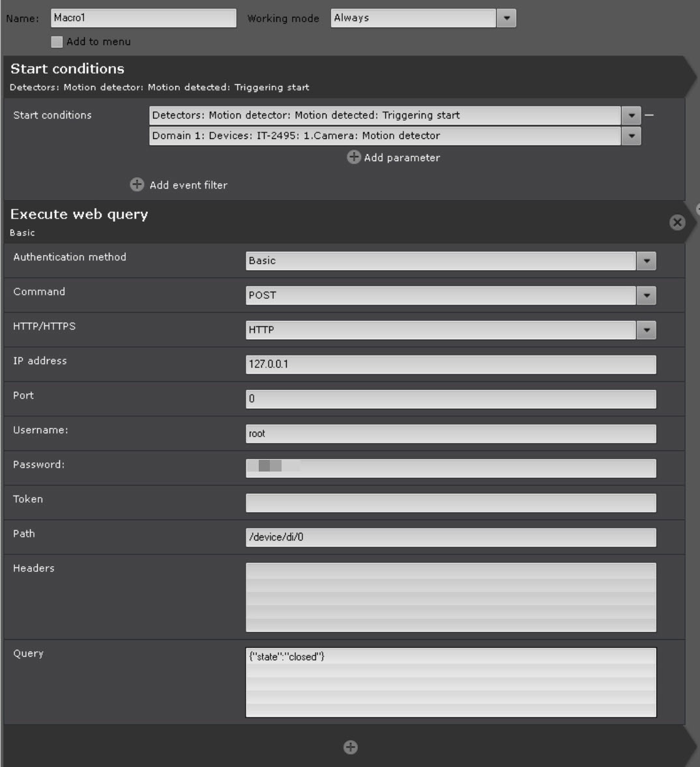Open the Authentication method dropdown
The width and height of the screenshot is (700, 767).
647,261
